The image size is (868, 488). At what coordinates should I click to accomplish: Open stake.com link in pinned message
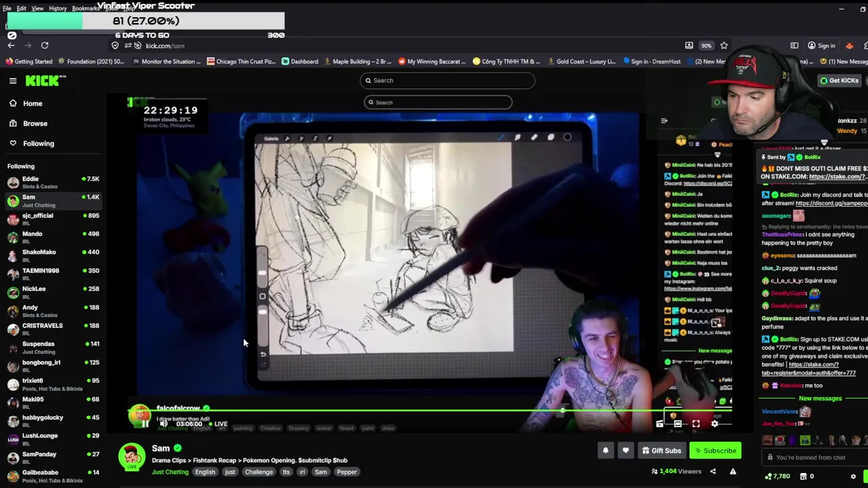tap(837, 176)
